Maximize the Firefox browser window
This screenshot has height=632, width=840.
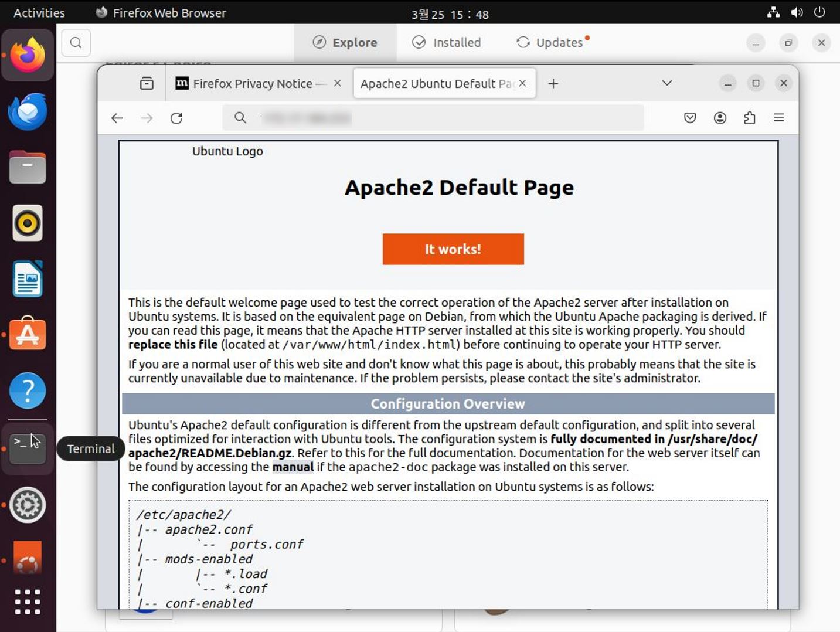pos(756,83)
